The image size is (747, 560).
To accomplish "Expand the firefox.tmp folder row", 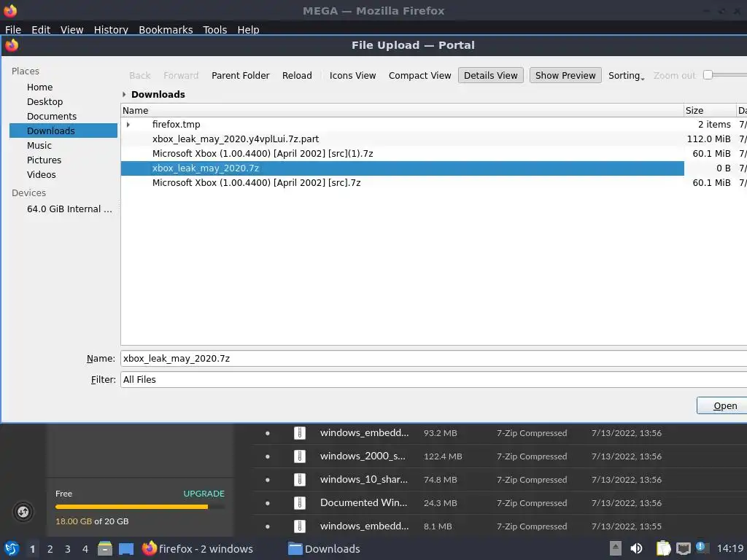I will pyautogui.click(x=128, y=124).
